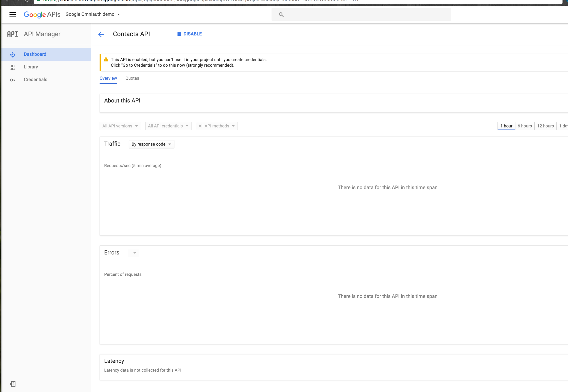This screenshot has width=568, height=392.
Task: Collapse the sidebar using bottom icon
Action: coord(12,384)
